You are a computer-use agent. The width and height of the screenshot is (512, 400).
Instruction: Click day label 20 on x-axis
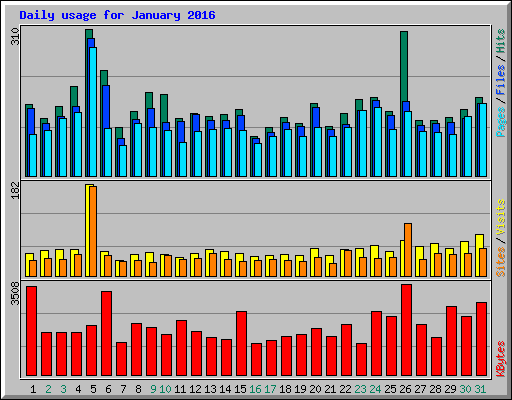tap(315, 389)
